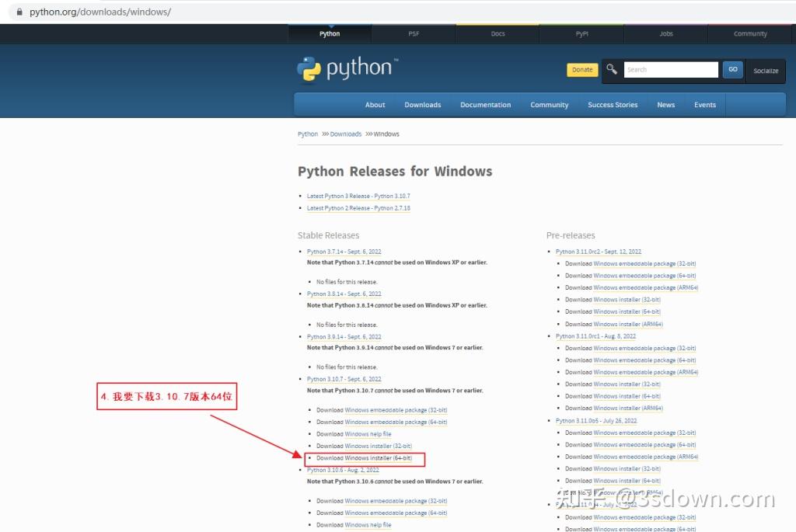Open the Docs section from top bar
The width and height of the screenshot is (796, 532).
tap(497, 33)
